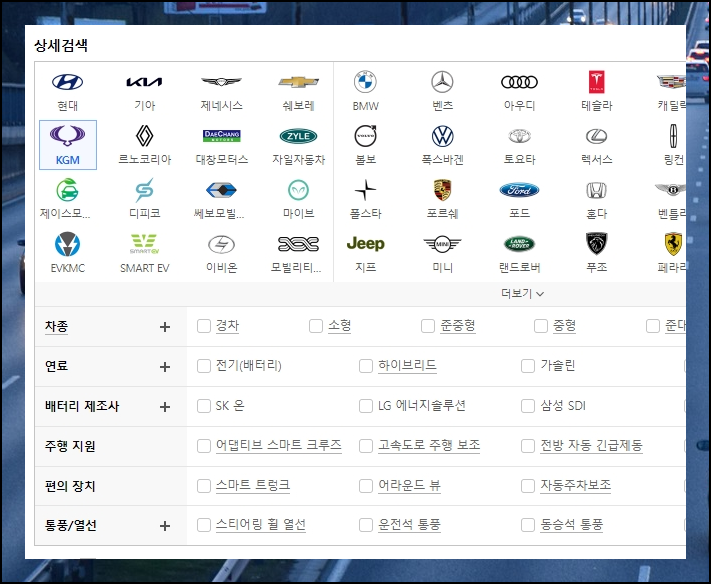Choose the MINI (미니) logo

pos(442,244)
